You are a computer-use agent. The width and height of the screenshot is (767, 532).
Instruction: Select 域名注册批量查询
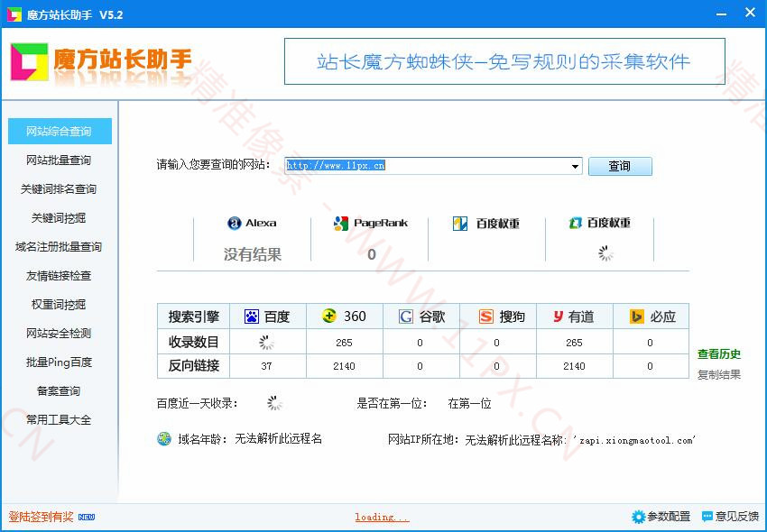(59, 246)
